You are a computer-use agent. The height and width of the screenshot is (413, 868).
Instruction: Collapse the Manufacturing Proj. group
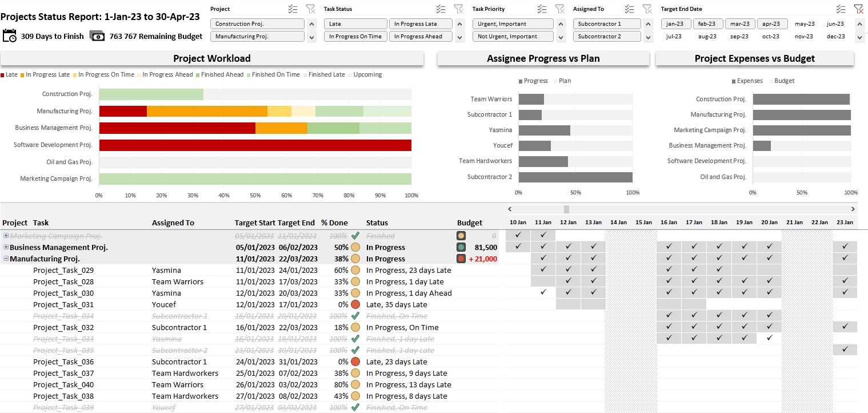[5, 259]
